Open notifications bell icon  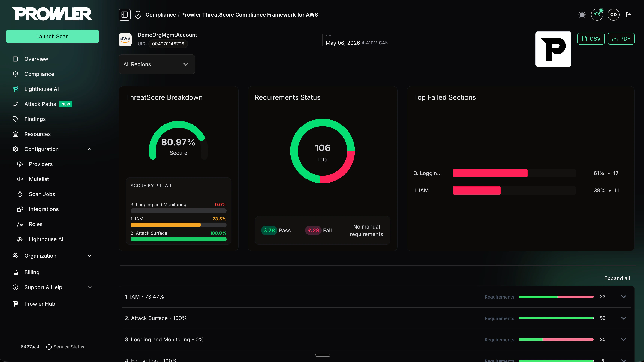[x=597, y=14]
